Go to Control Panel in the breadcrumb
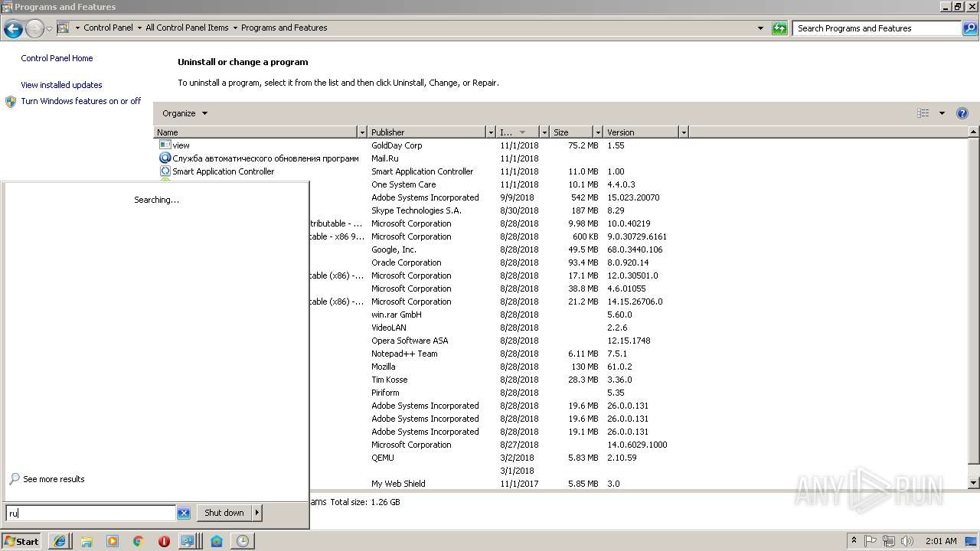This screenshot has width=980, height=551. point(108,28)
